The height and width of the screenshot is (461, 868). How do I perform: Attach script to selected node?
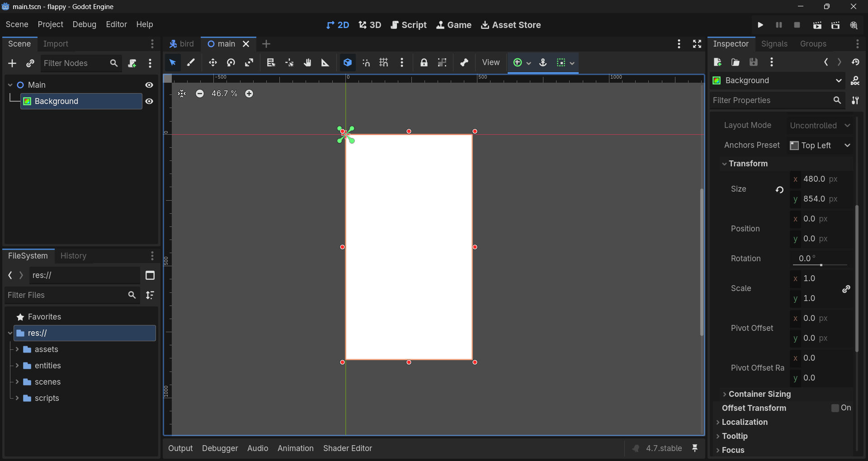132,63
